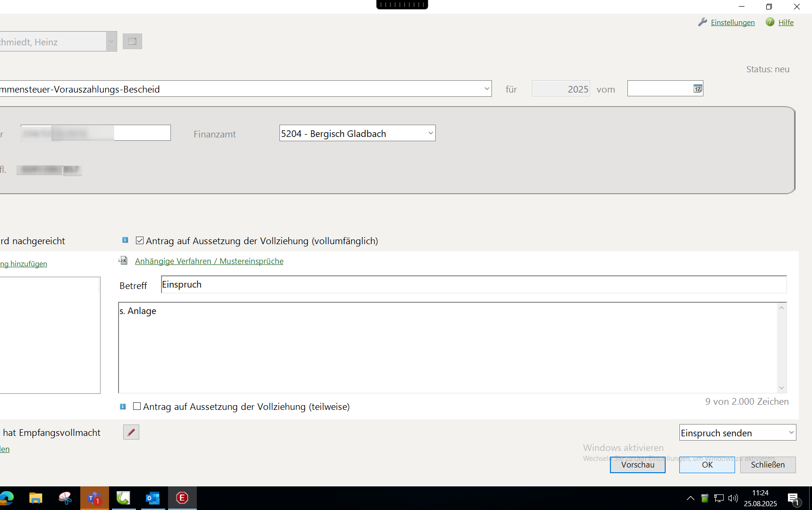
Task: Click the Einstellungen wrench icon
Action: (702, 22)
